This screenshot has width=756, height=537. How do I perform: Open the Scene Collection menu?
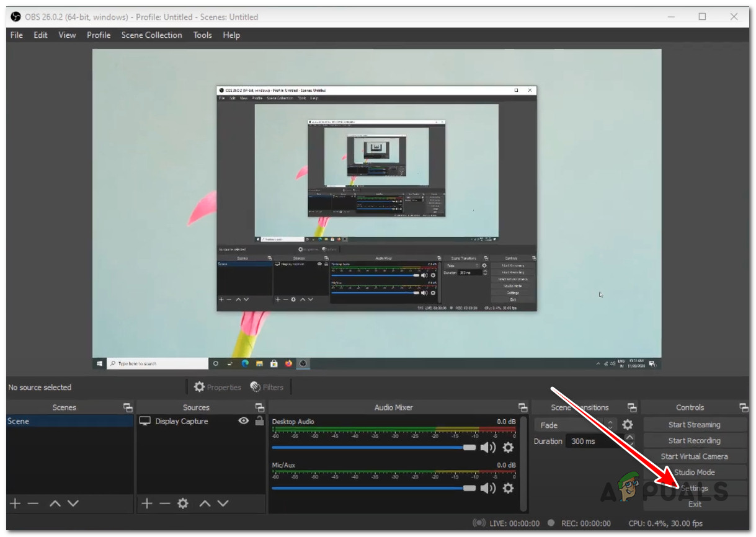(152, 35)
